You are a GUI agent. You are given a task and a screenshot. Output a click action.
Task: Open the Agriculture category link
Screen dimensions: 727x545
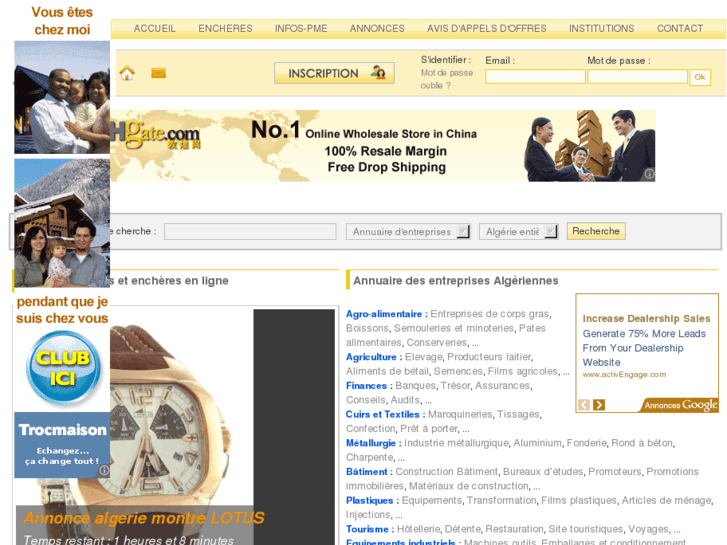pyautogui.click(x=374, y=357)
